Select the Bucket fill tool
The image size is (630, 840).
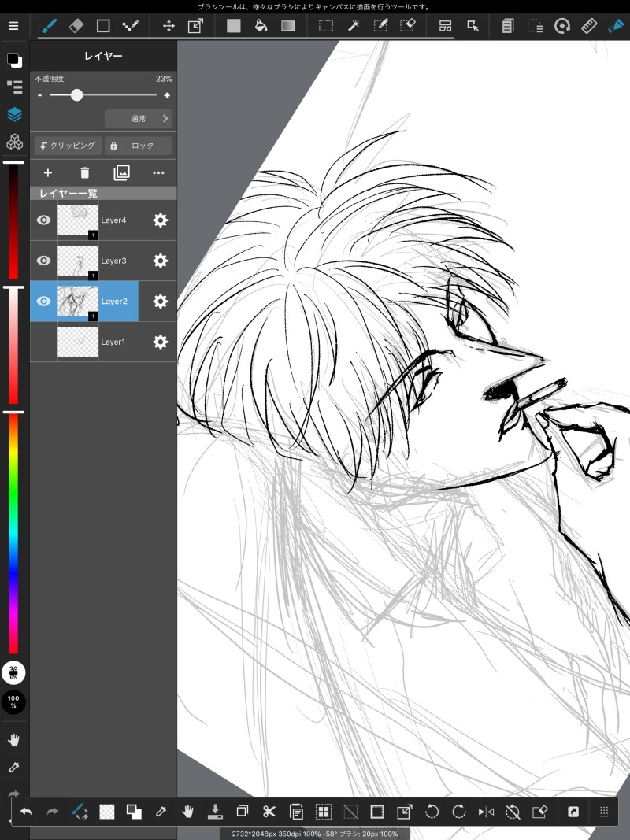[x=261, y=26]
